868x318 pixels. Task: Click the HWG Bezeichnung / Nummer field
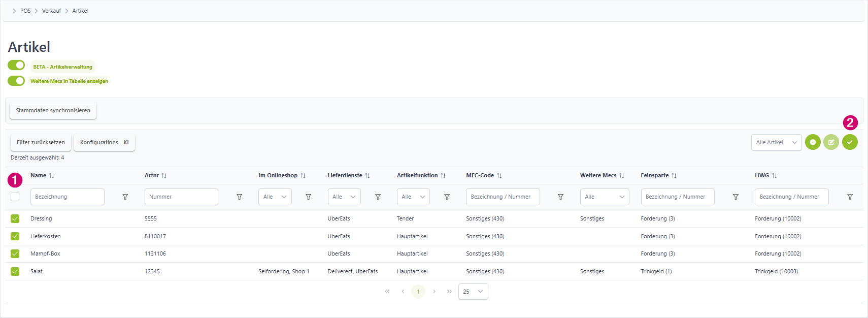pos(792,197)
